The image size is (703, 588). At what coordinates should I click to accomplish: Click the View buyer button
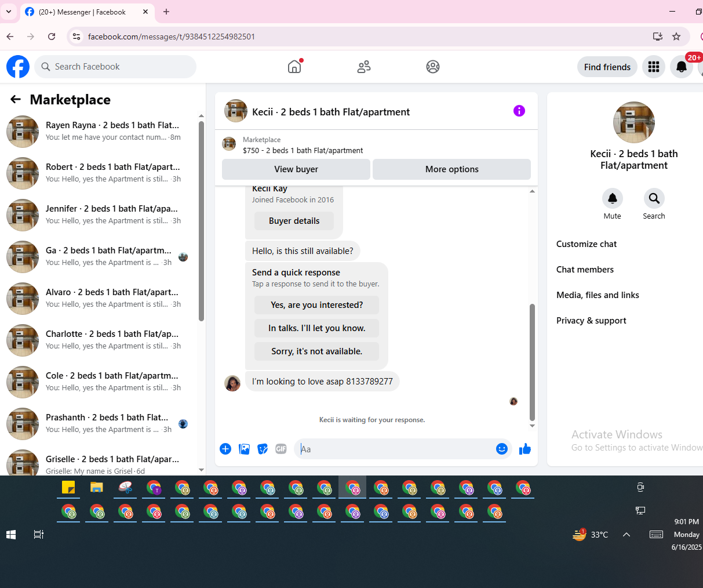tap(296, 169)
